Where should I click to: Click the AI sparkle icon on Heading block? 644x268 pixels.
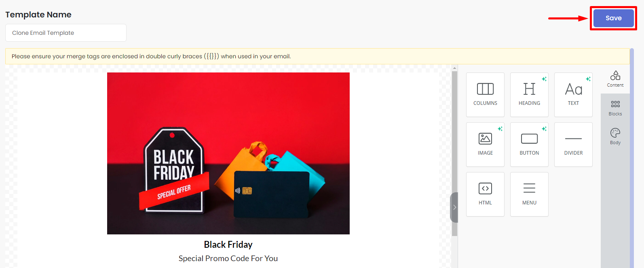pyautogui.click(x=544, y=79)
